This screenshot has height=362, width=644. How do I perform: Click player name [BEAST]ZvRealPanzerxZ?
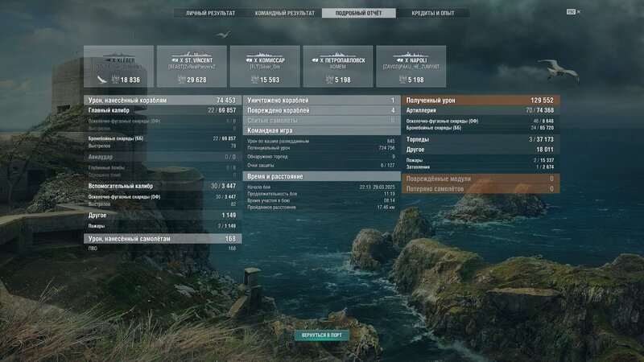[x=192, y=67]
